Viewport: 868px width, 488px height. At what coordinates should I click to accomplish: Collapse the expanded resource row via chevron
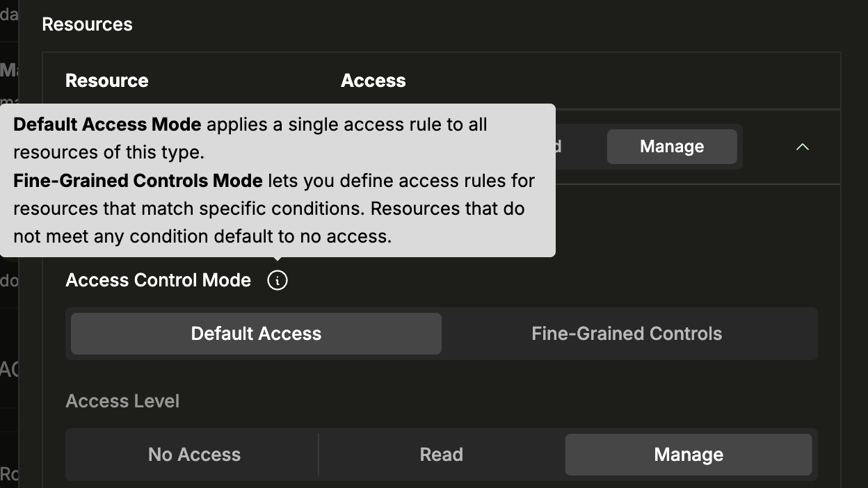point(802,147)
